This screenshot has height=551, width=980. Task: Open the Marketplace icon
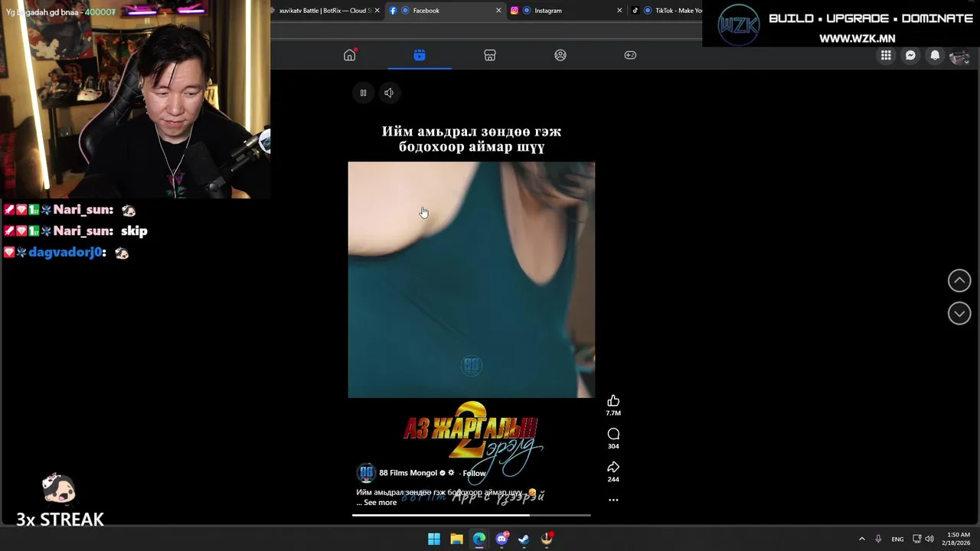point(490,55)
